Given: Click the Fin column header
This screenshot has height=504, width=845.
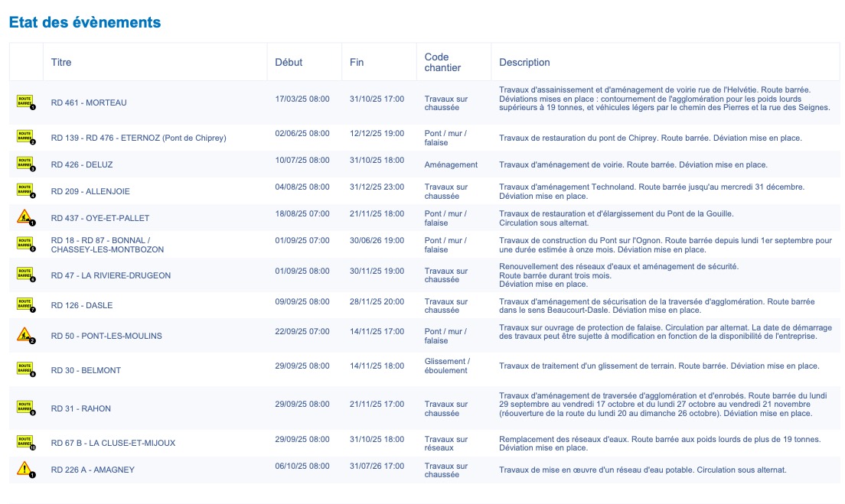Looking at the screenshot, I should [357, 62].
